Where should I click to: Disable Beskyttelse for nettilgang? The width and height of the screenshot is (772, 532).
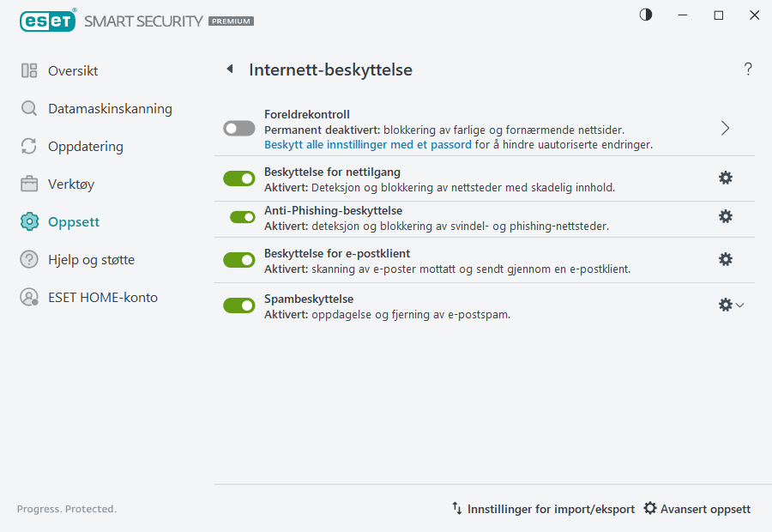pyautogui.click(x=238, y=178)
